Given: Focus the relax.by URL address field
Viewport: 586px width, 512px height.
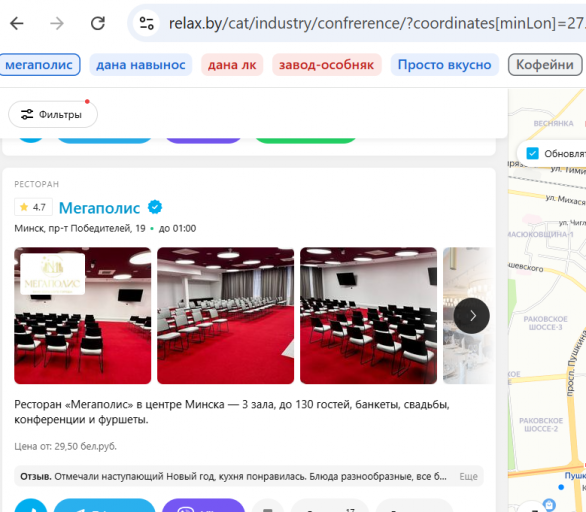Looking at the screenshot, I should pos(377,24).
